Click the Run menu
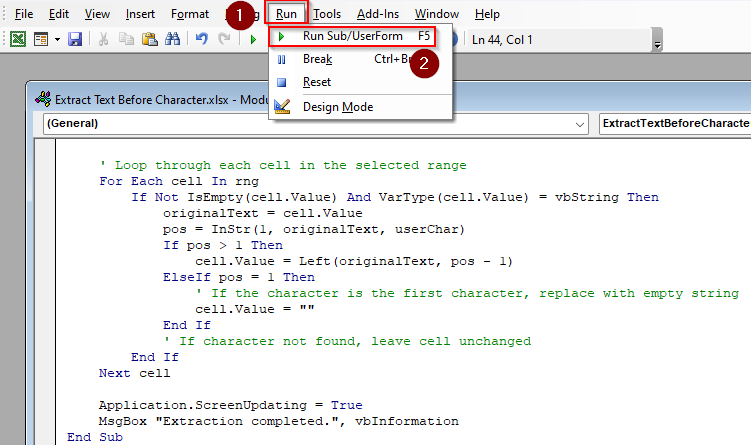 (x=286, y=14)
